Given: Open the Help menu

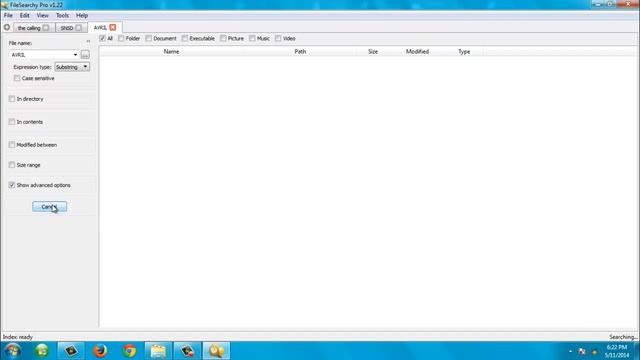Looking at the screenshot, I should click(x=82, y=15).
